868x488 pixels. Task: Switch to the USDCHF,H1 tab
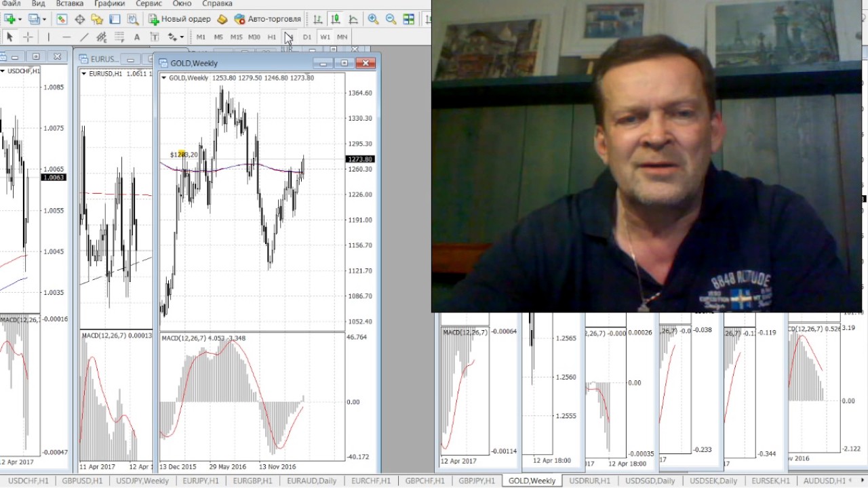point(28,481)
